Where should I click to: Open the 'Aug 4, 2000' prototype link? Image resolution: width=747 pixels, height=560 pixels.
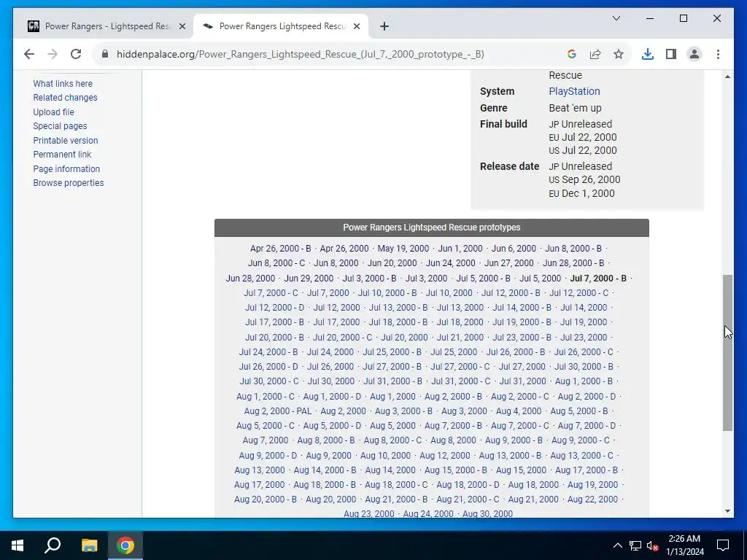pos(519,411)
